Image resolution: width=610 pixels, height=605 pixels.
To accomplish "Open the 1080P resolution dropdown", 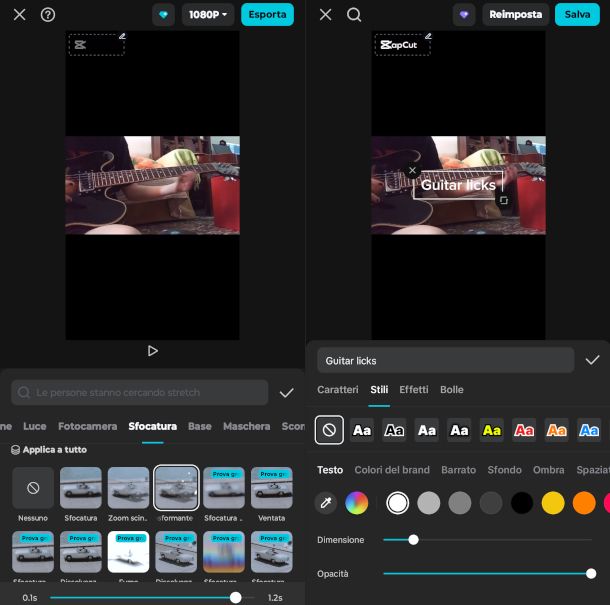I will pyautogui.click(x=208, y=15).
